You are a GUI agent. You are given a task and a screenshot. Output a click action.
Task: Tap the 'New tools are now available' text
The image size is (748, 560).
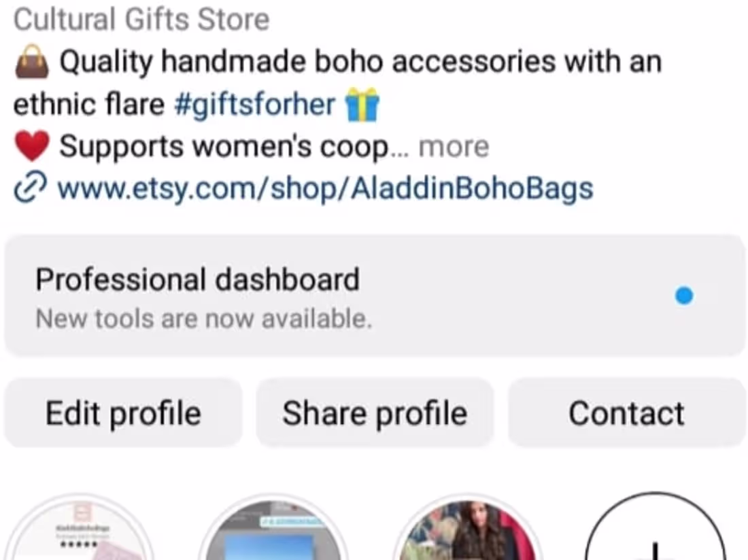[x=204, y=319]
